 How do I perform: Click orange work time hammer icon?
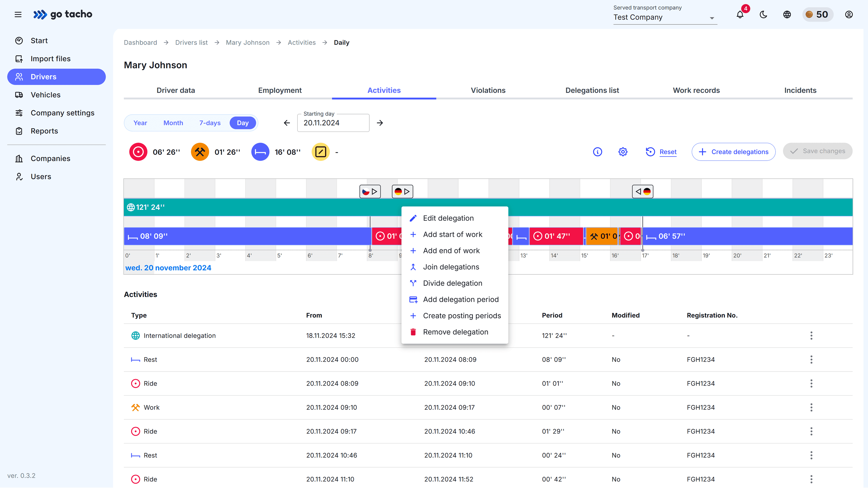pos(200,152)
